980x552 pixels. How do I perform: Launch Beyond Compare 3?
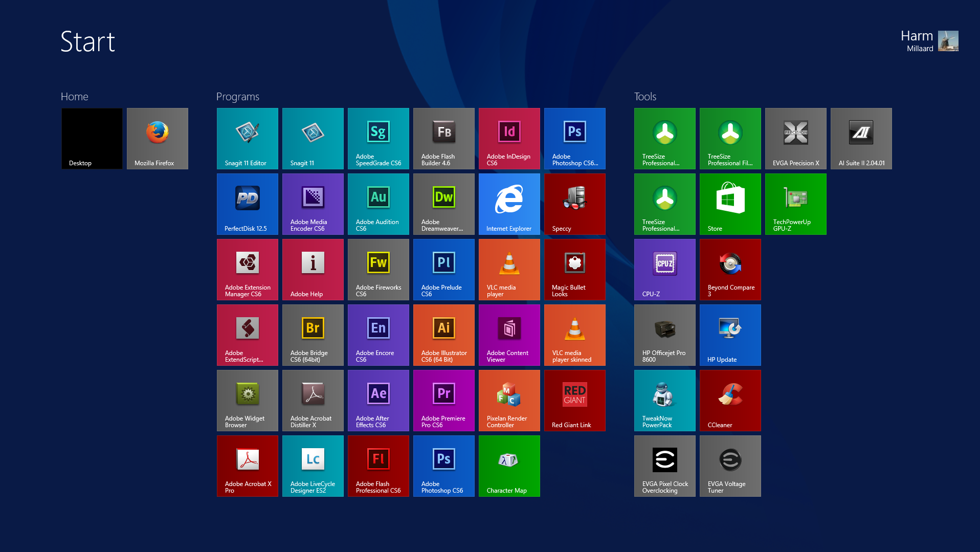tap(730, 270)
